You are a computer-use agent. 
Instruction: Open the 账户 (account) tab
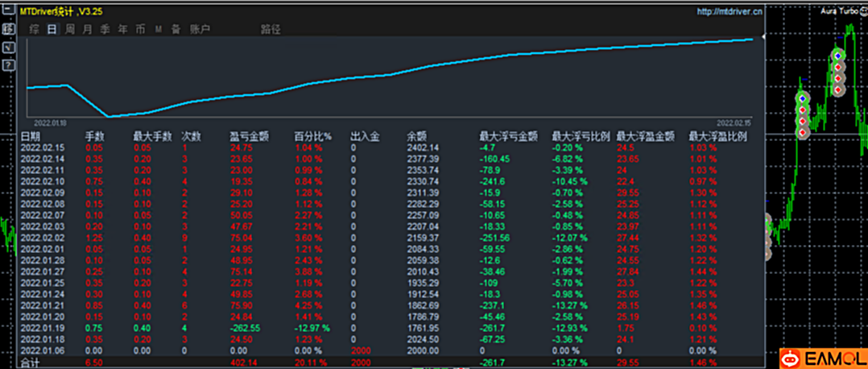(x=199, y=29)
